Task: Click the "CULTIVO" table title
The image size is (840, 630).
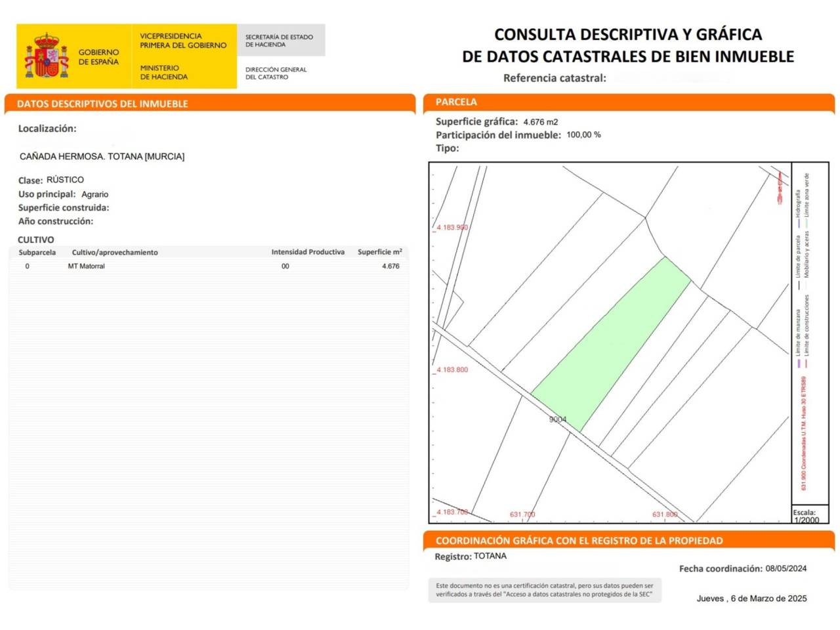Action: pyautogui.click(x=36, y=240)
